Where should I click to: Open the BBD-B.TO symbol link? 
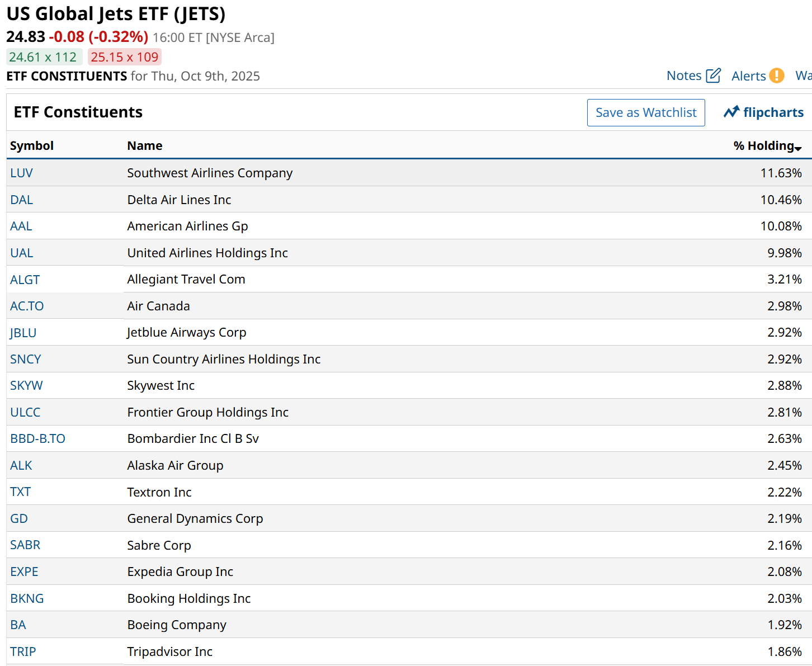click(x=37, y=439)
